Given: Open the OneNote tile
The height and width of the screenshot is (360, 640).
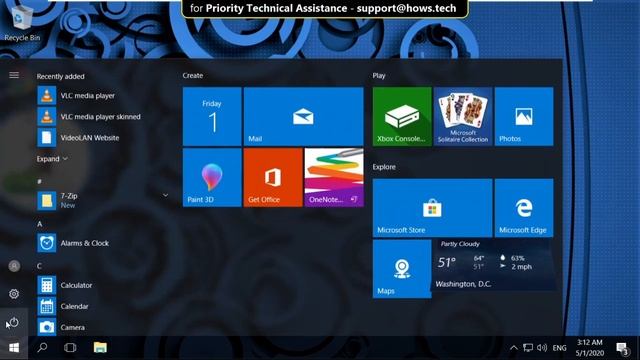Looking at the screenshot, I should 334,177.
